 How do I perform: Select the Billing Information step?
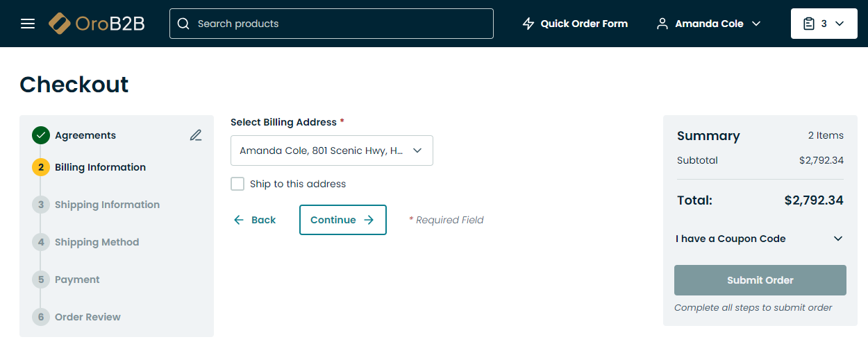100,167
